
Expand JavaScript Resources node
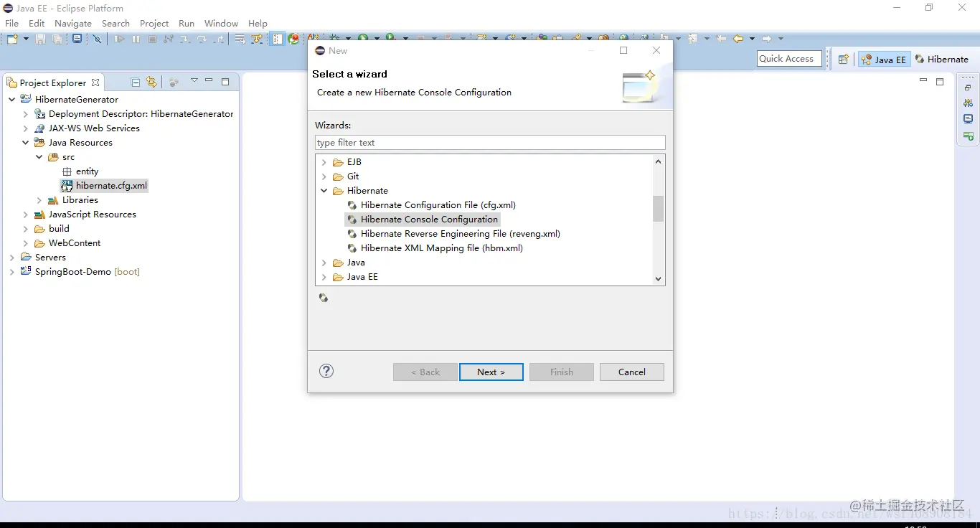26,214
